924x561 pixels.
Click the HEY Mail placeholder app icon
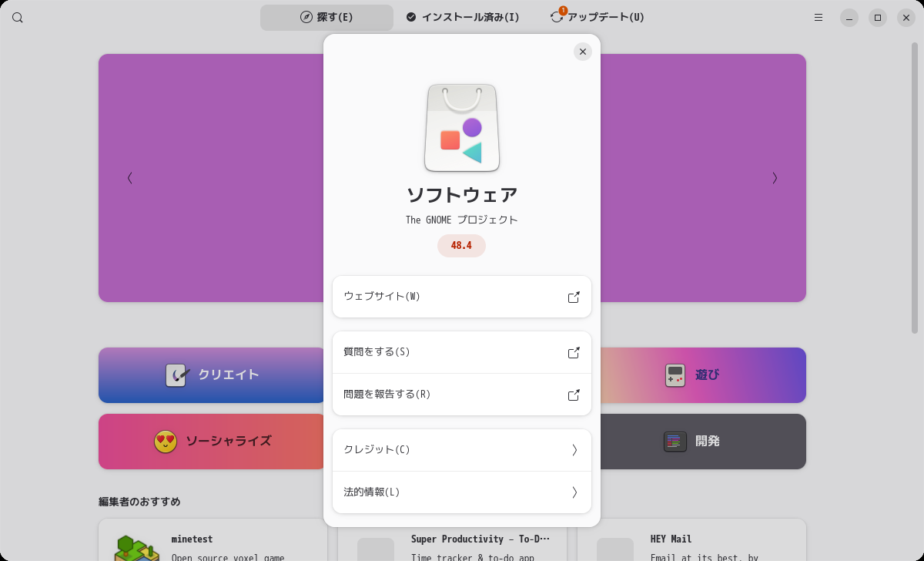click(615, 549)
